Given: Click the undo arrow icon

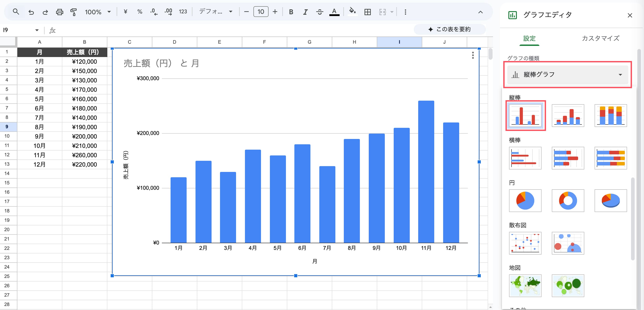Looking at the screenshot, I should (x=31, y=12).
